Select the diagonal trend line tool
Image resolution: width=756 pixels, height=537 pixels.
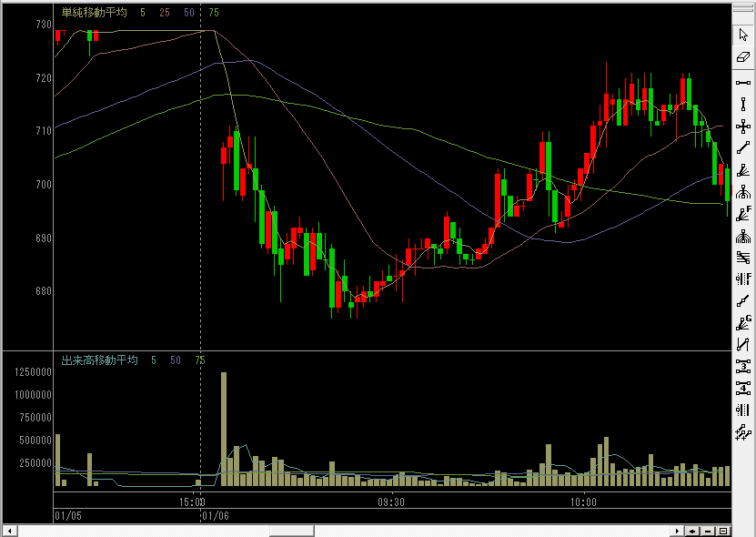pyautogui.click(x=743, y=148)
